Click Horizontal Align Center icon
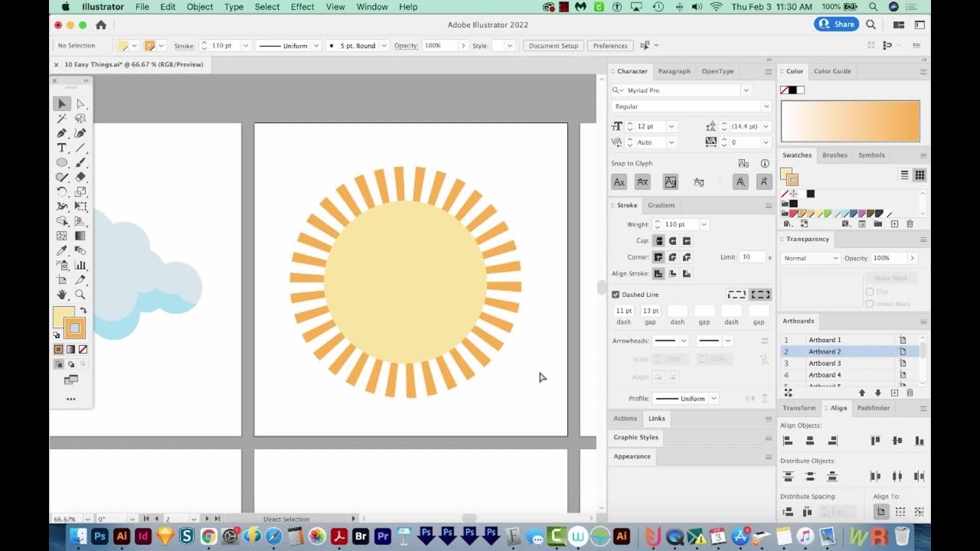 pyautogui.click(x=809, y=441)
